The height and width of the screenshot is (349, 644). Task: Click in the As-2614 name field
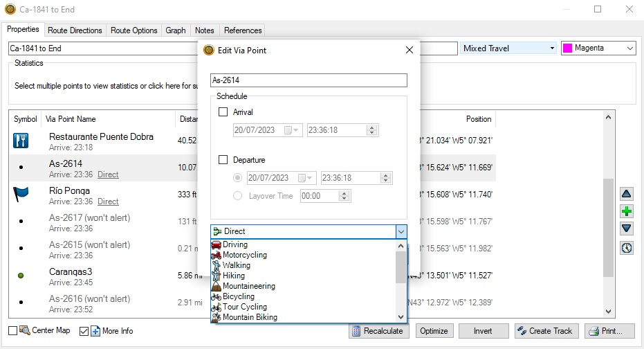click(309, 80)
